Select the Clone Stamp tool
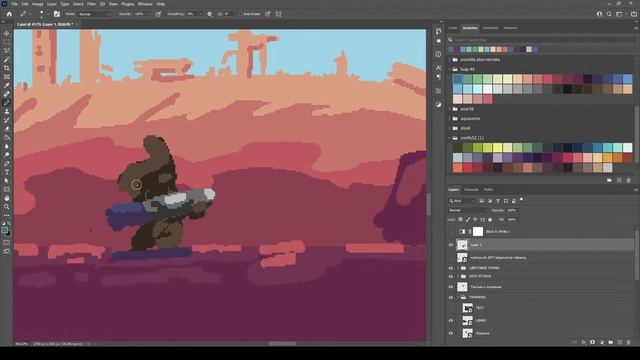Image resolution: width=640 pixels, height=360 pixels. [7, 111]
